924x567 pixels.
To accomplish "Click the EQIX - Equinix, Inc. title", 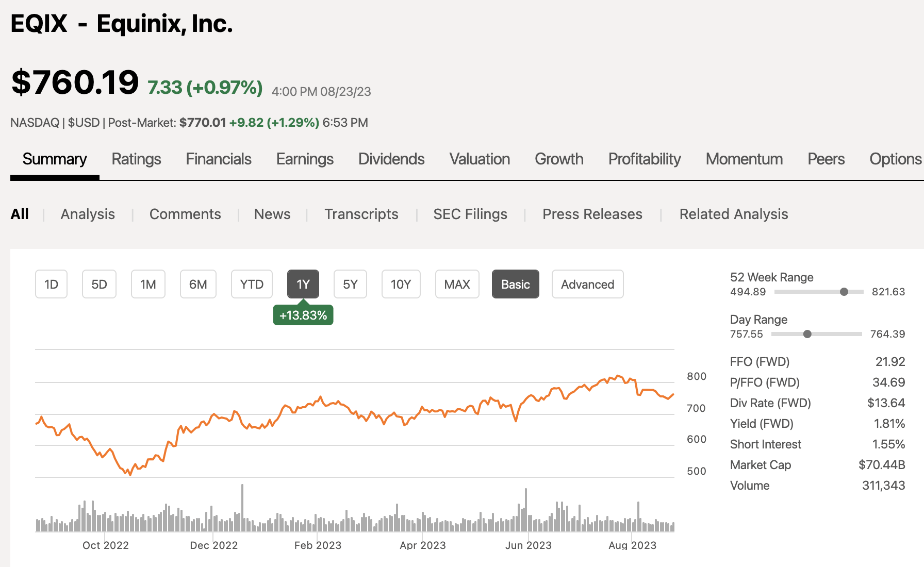I will click(x=122, y=24).
